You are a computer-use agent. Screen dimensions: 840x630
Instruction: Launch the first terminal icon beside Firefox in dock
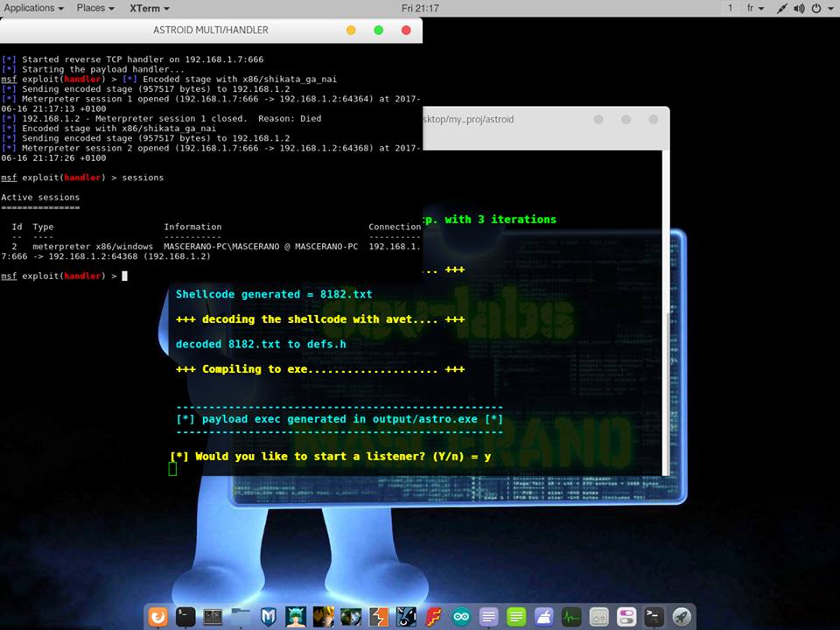[185, 617]
